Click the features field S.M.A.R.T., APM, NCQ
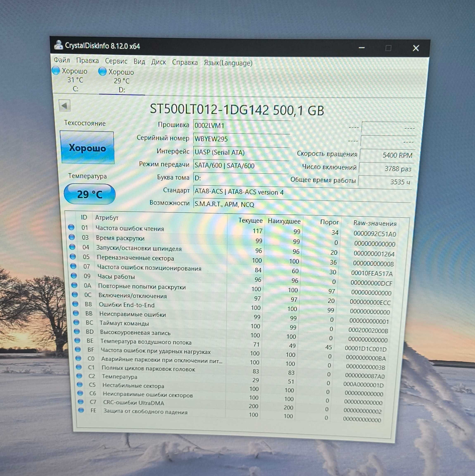 coord(302,204)
